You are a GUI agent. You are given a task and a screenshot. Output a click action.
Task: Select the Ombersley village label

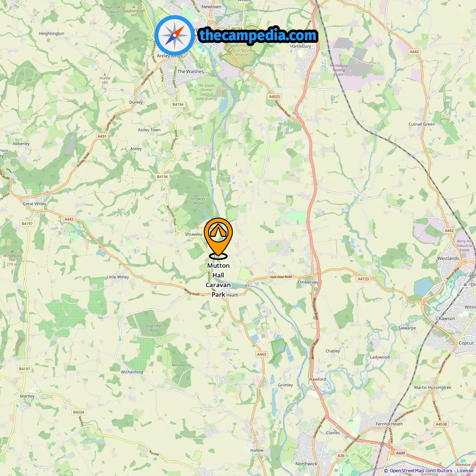click(x=308, y=282)
